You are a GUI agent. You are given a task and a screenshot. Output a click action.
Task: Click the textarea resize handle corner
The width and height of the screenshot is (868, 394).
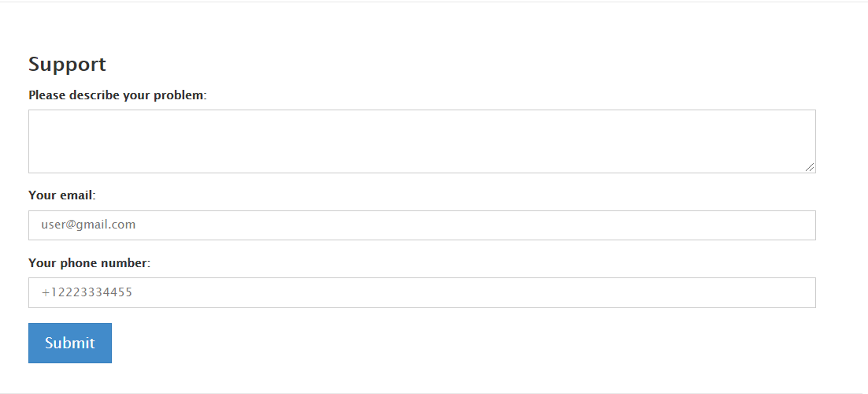[810, 167]
